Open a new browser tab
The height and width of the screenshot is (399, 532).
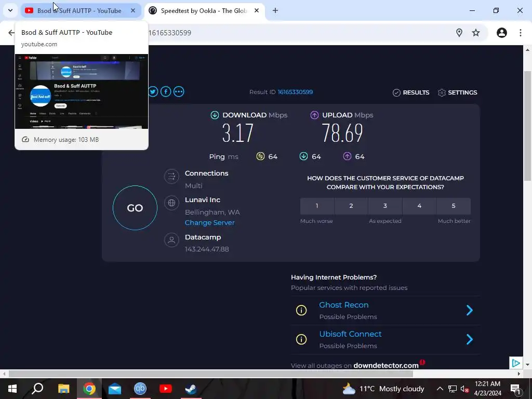coord(275,11)
